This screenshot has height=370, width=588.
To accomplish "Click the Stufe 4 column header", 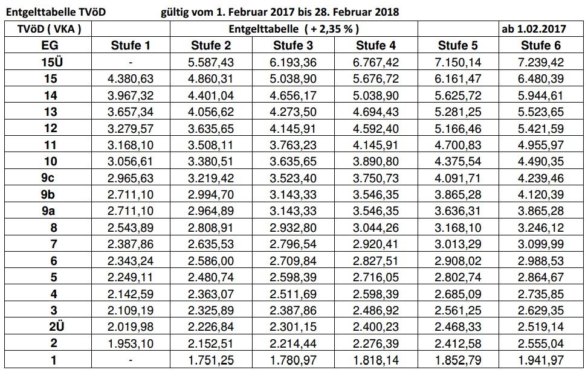I will point(375,45).
